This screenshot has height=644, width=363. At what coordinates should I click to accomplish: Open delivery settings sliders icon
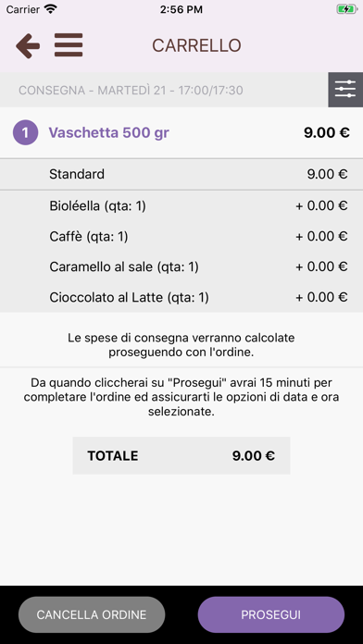345,90
